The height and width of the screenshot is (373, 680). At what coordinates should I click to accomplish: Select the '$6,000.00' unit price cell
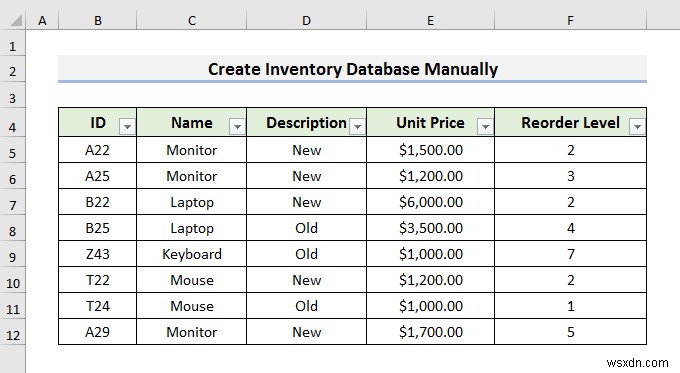[430, 202]
